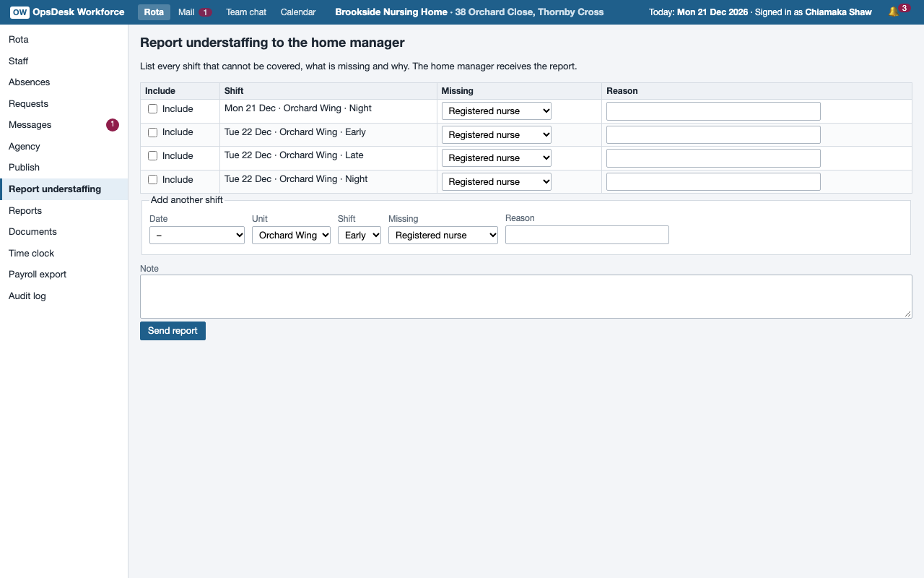This screenshot has width=924, height=578.
Task: Open Reports in the sidebar
Action: 64,211
